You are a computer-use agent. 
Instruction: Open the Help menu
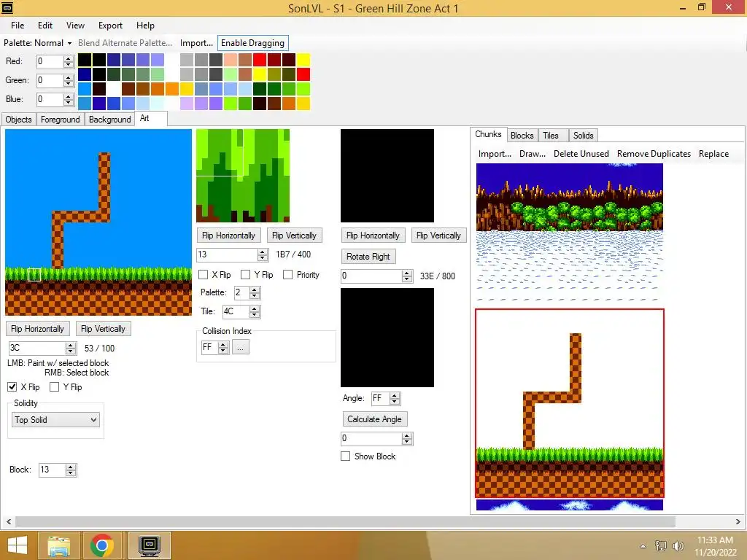[145, 26]
